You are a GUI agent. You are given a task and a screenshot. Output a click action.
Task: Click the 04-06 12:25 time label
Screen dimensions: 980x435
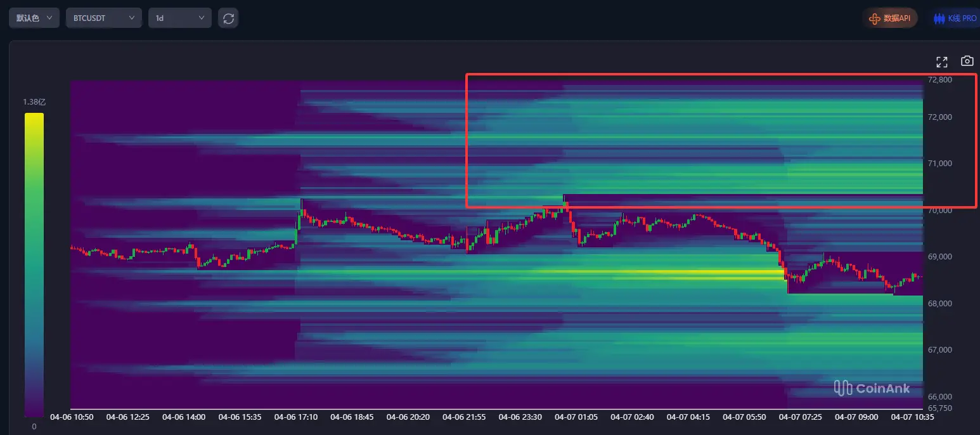[127, 417]
